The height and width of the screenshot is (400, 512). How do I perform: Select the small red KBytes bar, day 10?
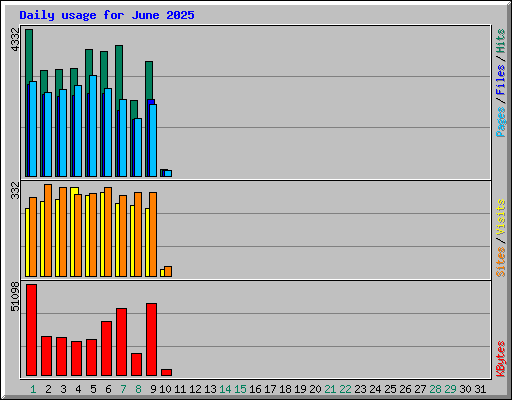(166, 372)
